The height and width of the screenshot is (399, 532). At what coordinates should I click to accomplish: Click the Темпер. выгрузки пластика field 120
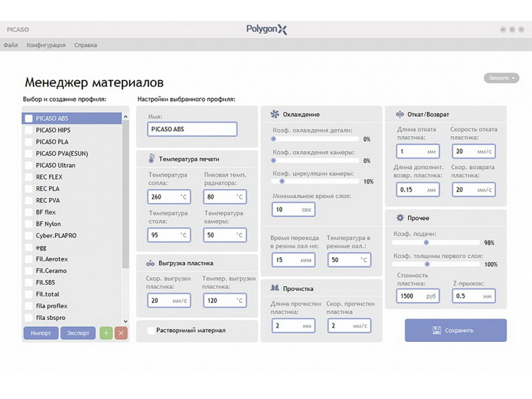(225, 300)
